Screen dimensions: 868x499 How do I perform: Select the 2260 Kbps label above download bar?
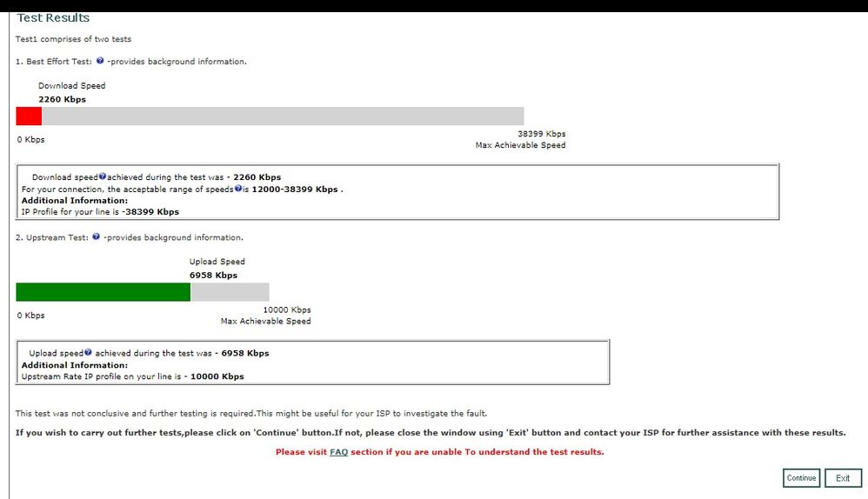[x=62, y=99]
